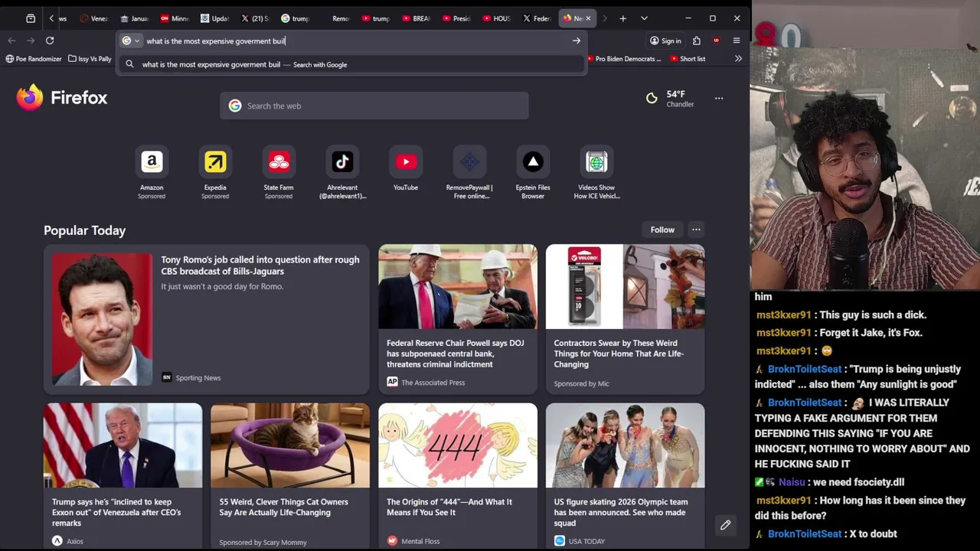Open the uBlock Origin extension icon
The height and width of the screenshot is (551, 980).
(x=717, y=41)
